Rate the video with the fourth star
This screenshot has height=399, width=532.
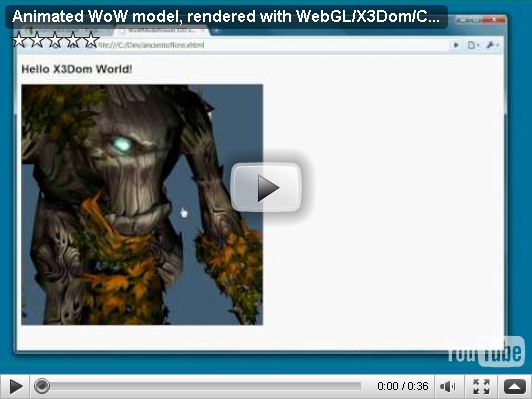(x=73, y=40)
